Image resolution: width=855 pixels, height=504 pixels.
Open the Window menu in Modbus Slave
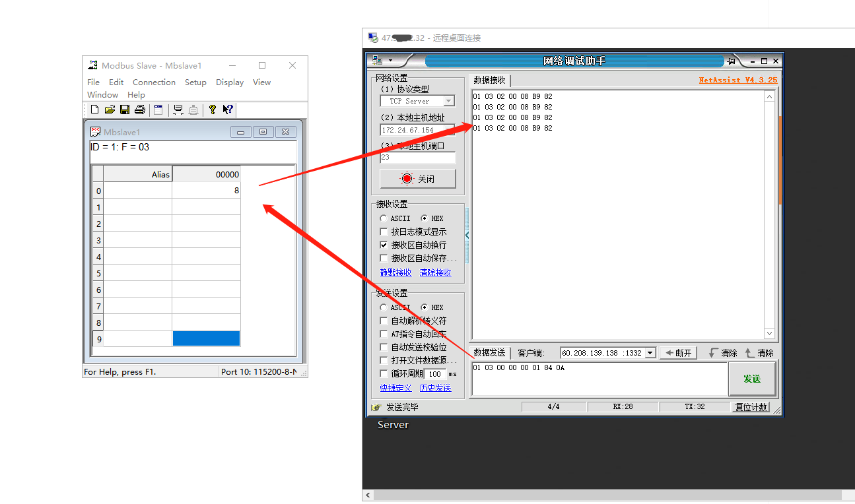pyautogui.click(x=102, y=95)
